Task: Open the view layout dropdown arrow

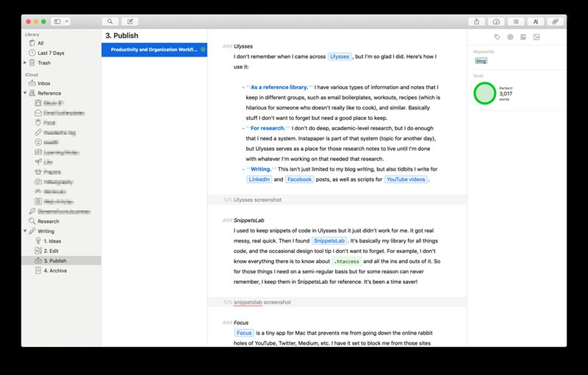Action: (68, 21)
